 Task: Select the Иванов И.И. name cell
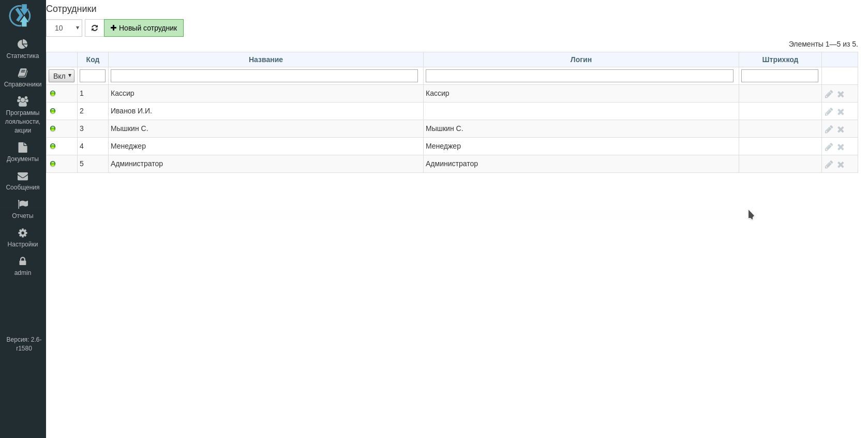[x=266, y=111]
